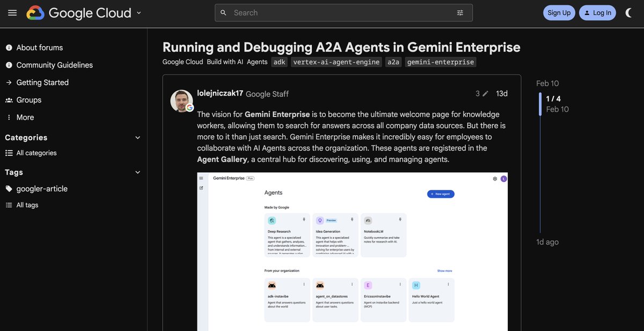This screenshot has width=644, height=331.
Task: Click the Google Cloud logo
Action: 79,13
